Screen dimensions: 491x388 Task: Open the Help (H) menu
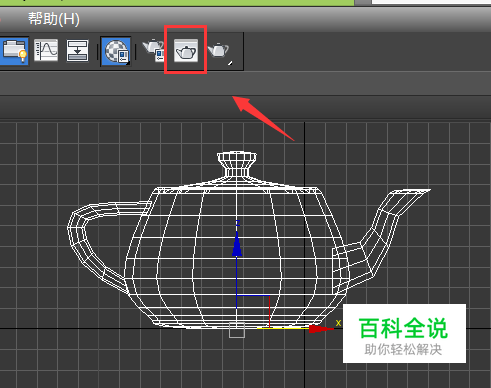point(54,19)
